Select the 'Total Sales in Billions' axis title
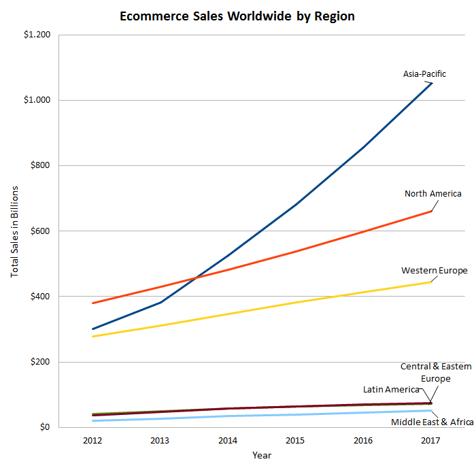476x468 pixels. pyautogui.click(x=14, y=231)
